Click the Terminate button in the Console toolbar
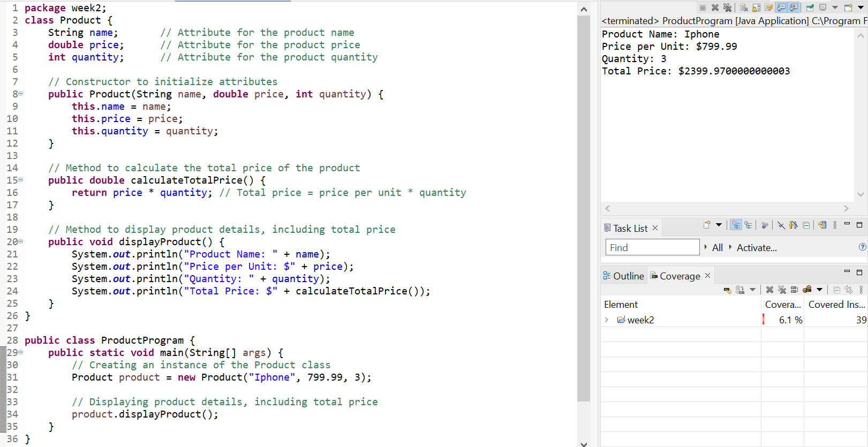This screenshot has width=868, height=447. coord(703,7)
